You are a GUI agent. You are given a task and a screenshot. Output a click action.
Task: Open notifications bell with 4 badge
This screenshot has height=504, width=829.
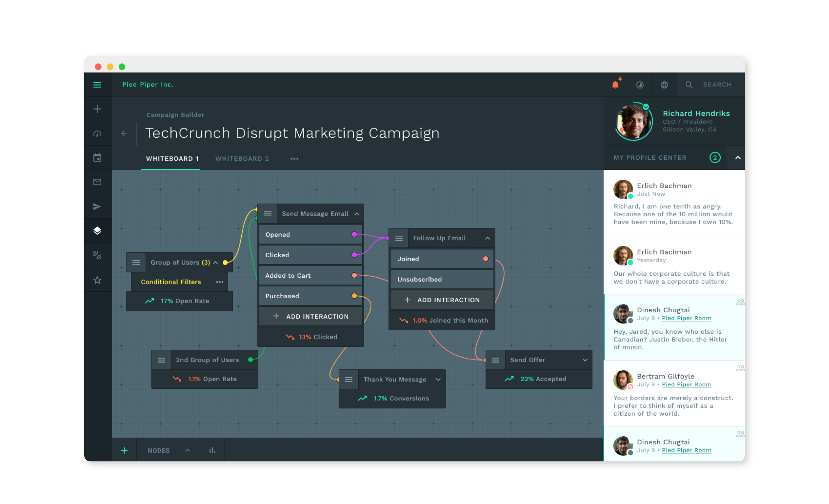[x=615, y=85]
